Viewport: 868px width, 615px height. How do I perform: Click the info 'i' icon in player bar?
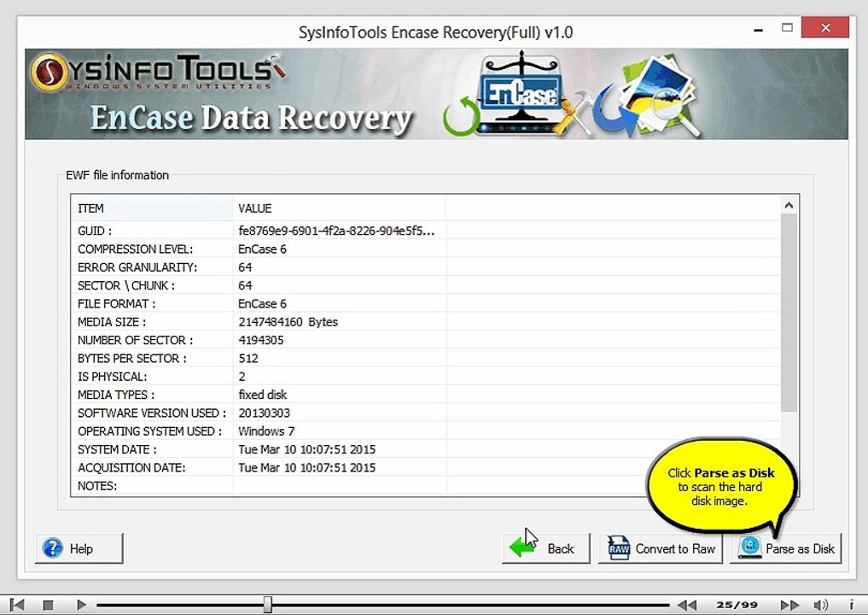(852, 605)
